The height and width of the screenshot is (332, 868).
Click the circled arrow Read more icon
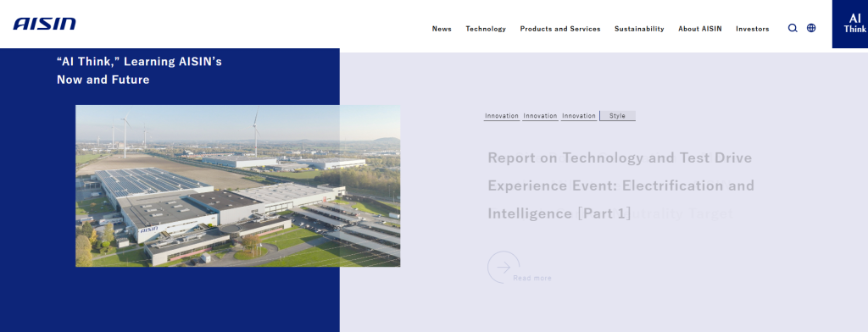click(x=504, y=268)
